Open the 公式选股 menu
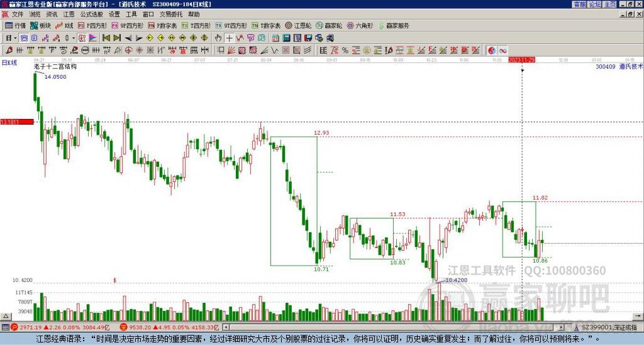The width and height of the screenshot is (644, 345). (x=91, y=14)
